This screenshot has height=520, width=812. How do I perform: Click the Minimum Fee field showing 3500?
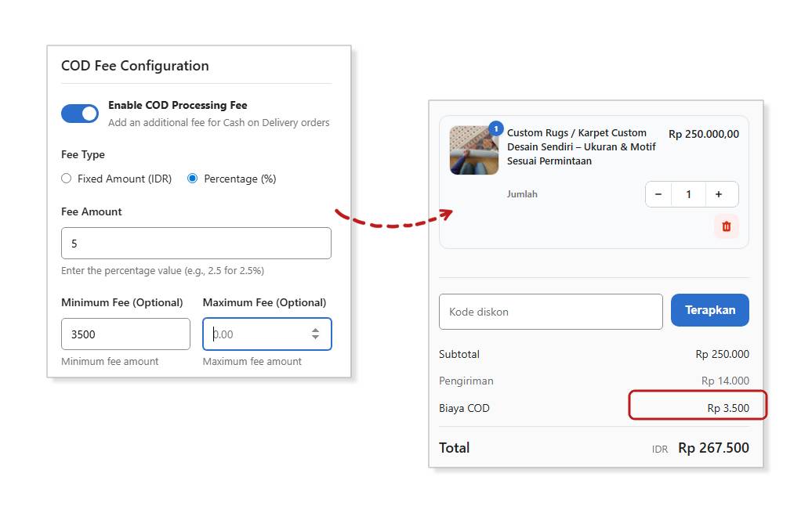point(125,334)
